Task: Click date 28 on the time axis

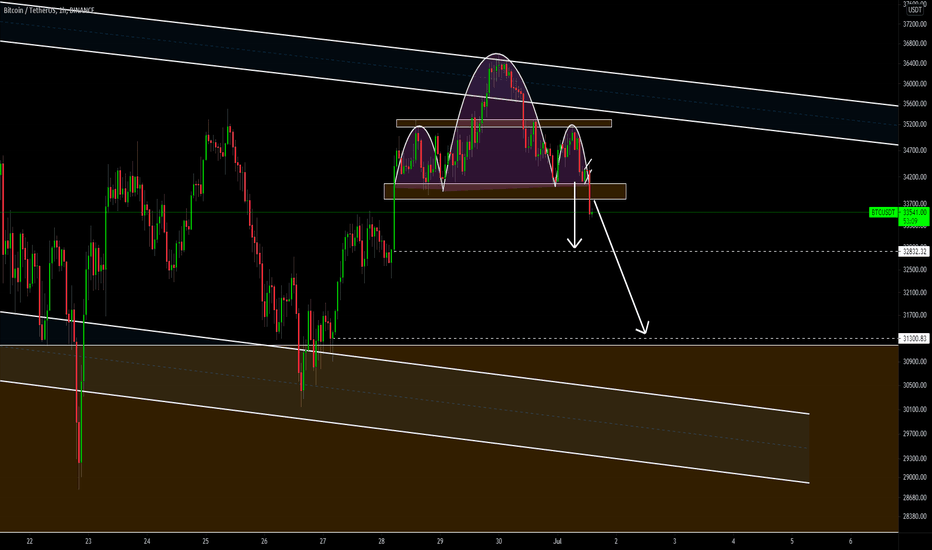Action: click(382, 541)
